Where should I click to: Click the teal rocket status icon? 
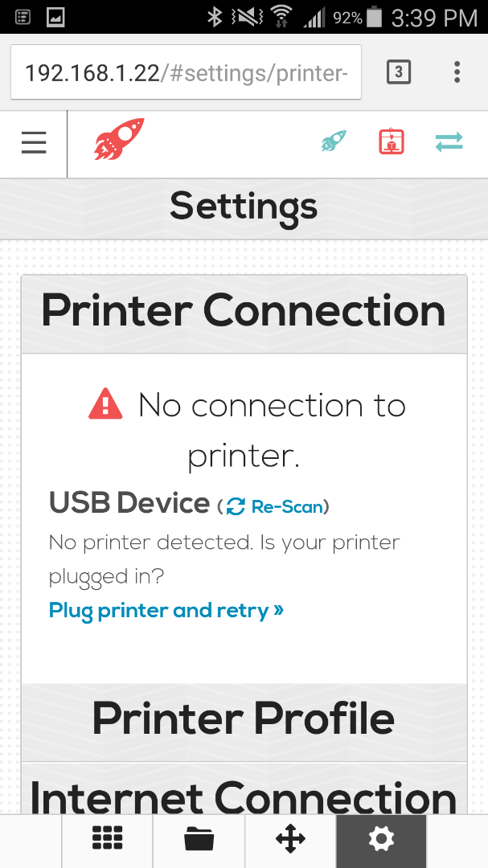click(334, 141)
